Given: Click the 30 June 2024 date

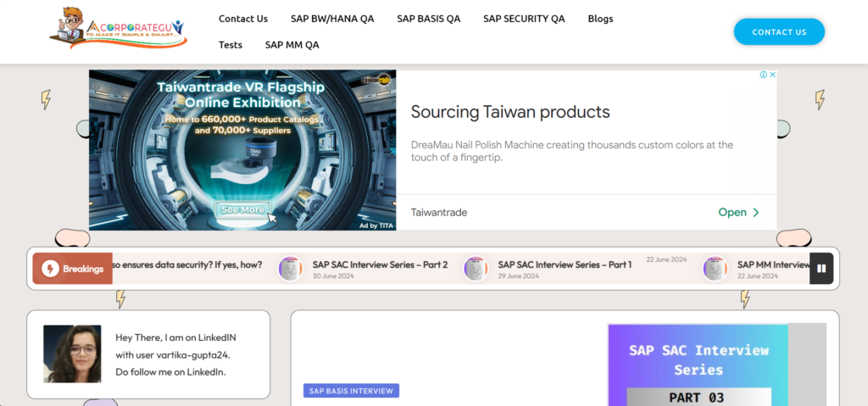Looking at the screenshot, I should tap(333, 275).
